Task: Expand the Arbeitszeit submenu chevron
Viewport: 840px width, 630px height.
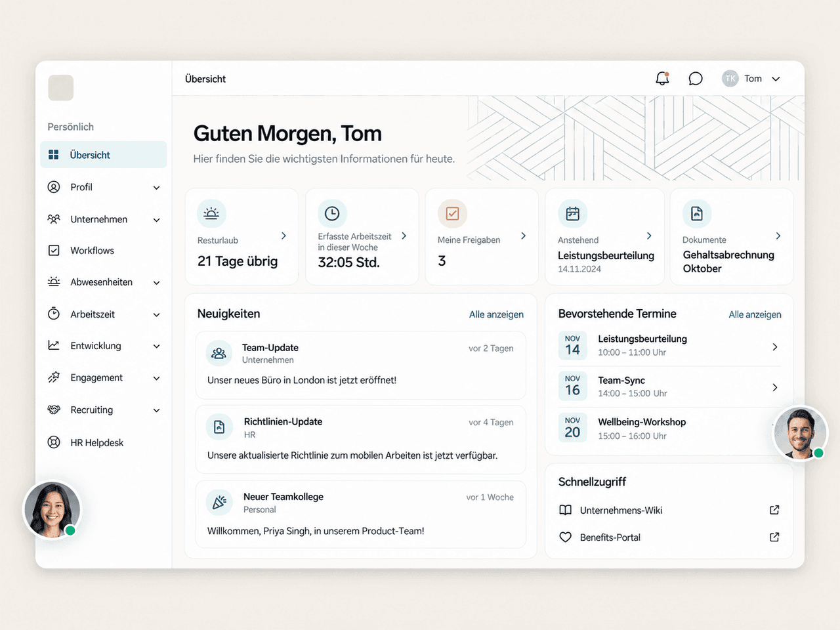Action: point(156,315)
